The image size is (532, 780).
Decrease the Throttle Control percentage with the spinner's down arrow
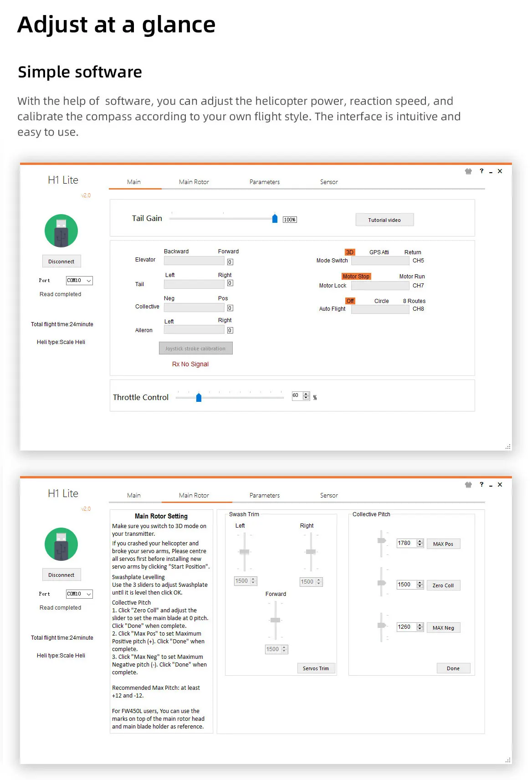click(306, 398)
